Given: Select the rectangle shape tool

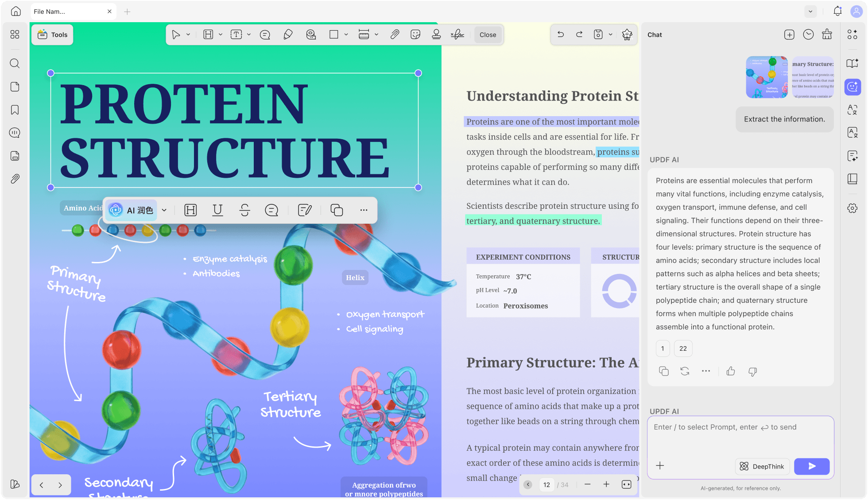Looking at the screenshot, I should [x=334, y=35].
